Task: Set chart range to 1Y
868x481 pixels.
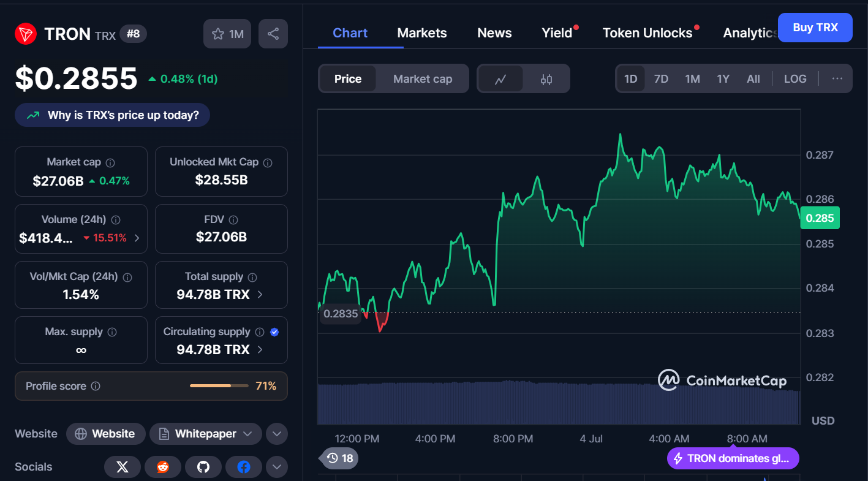Action: click(723, 79)
